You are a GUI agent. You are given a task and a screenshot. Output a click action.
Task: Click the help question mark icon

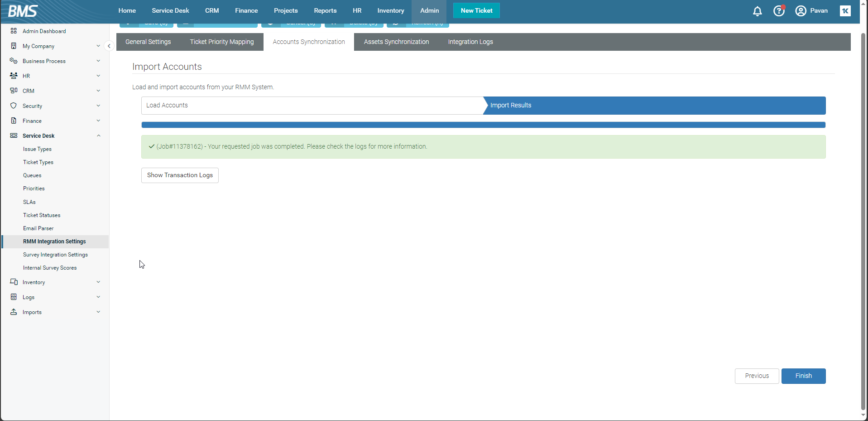[x=779, y=11]
